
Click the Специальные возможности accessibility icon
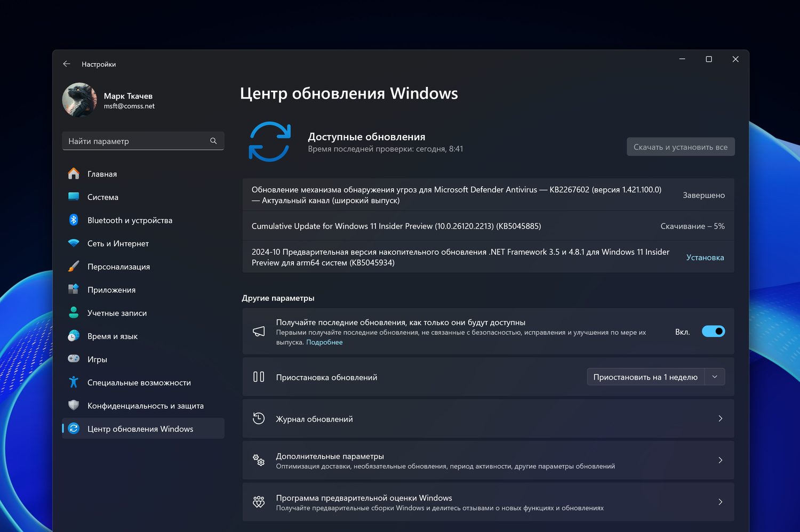74,382
